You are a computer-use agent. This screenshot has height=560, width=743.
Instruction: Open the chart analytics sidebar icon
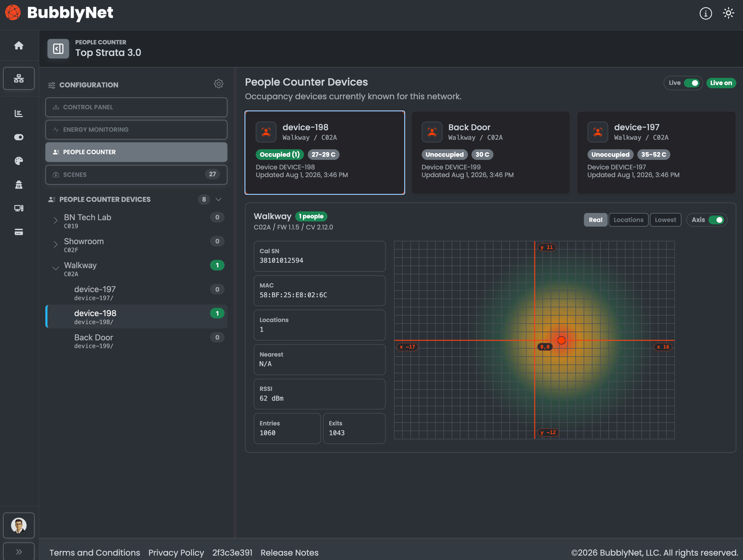(x=19, y=113)
